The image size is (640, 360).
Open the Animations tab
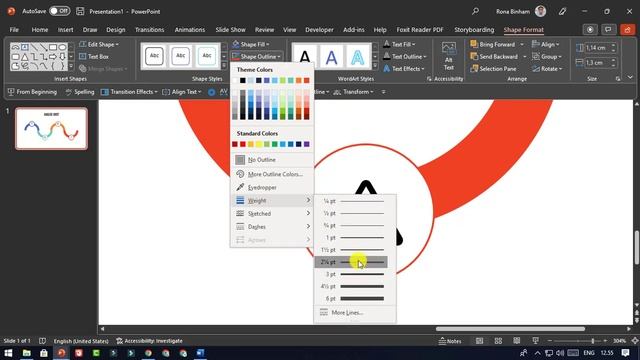click(x=190, y=30)
